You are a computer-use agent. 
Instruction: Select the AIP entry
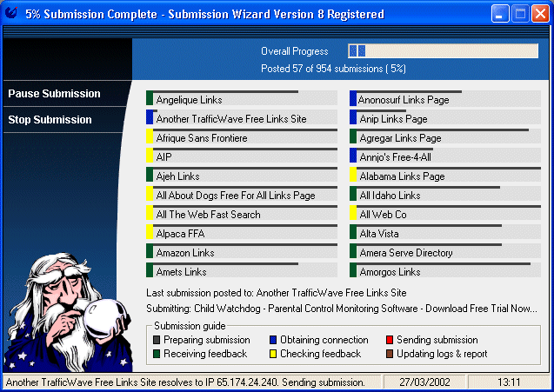click(x=242, y=156)
